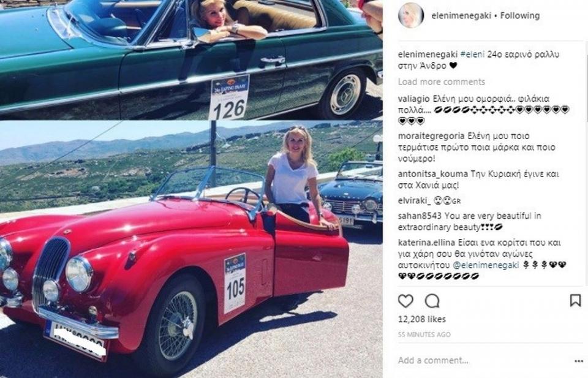
Task: Like the post with the heart icon
Action: [x=405, y=301]
